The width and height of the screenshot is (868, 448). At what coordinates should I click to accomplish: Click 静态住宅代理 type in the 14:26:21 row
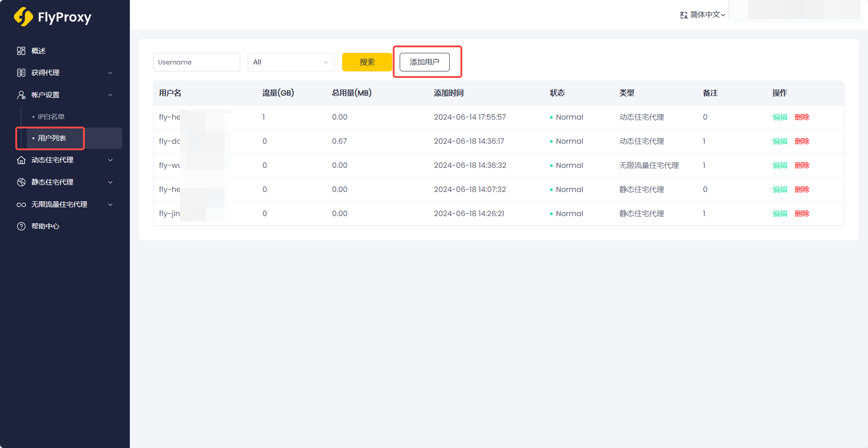642,214
